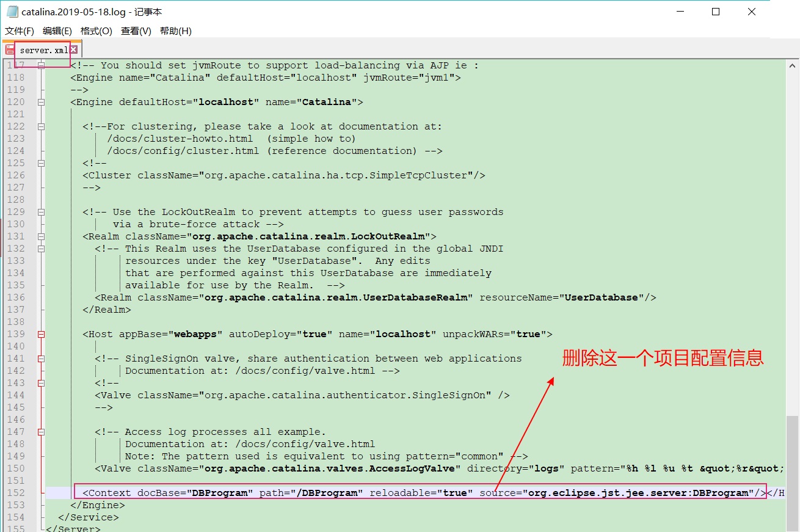Viewport: 800px width, 532px height.
Task: Click appBase="webapps" in the Host line
Action: [171, 334]
